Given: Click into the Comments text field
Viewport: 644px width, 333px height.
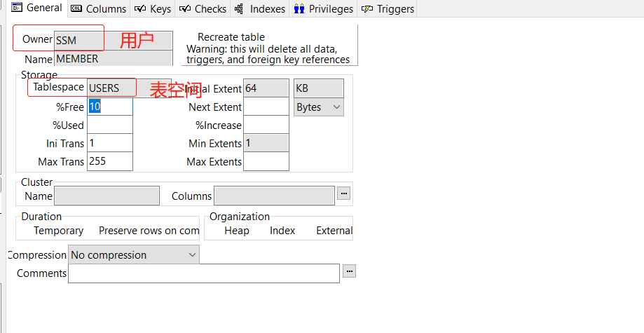Looking at the screenshot, I should (x=203, y=273).
